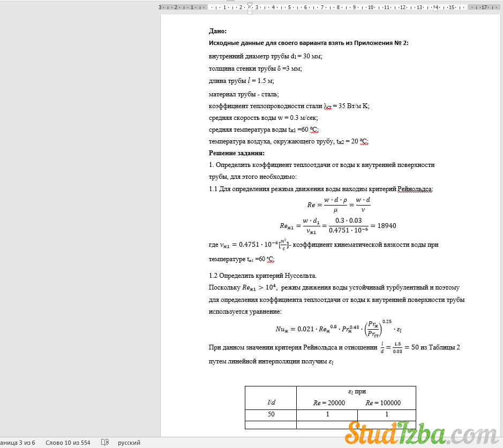Click the result '18940' in Re formula
Image resolution: width=503 pixels, height=448 pixels.
pyautogui.click(x=387, y=225)
